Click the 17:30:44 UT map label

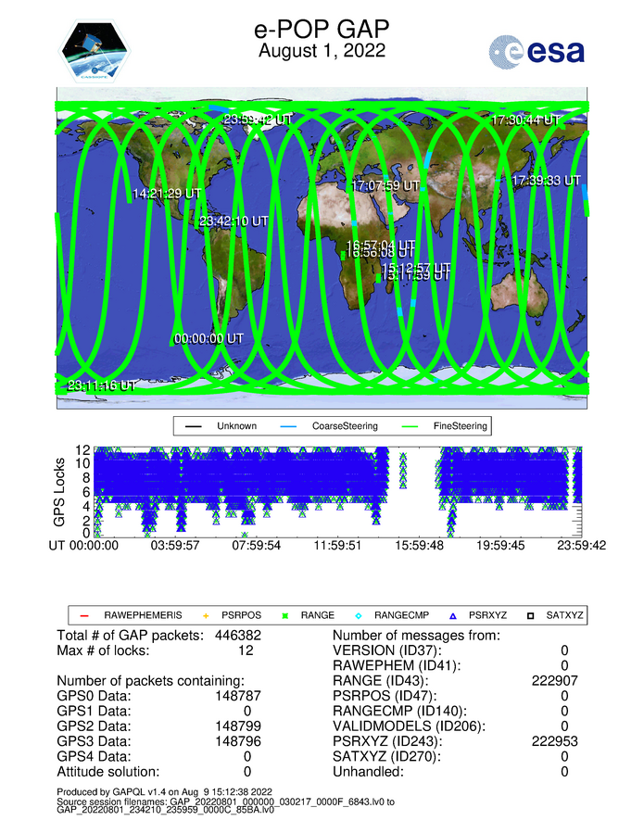pos(525,120)
